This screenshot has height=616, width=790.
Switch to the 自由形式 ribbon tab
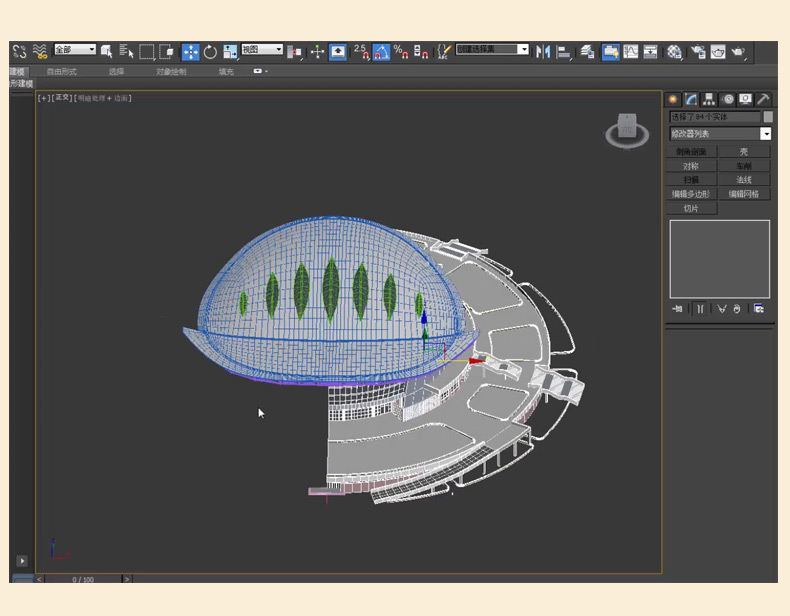point(61,72)
